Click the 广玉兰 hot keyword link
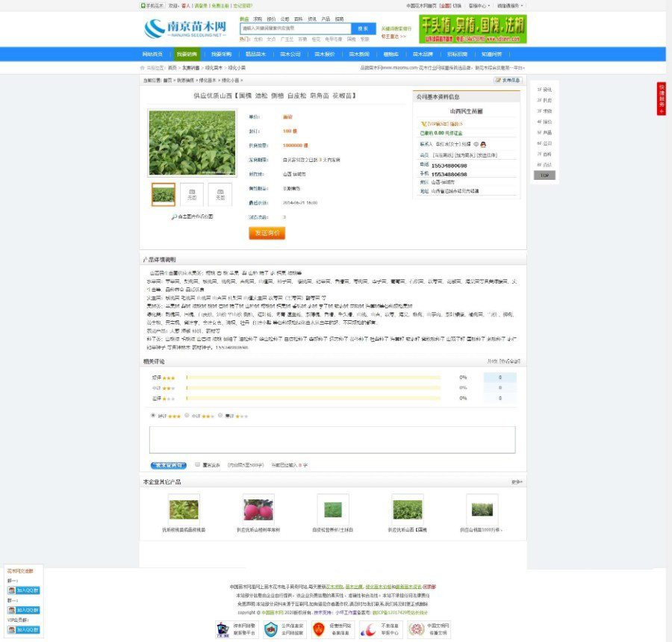Screen dimensions: 672x642 [287, 39]
